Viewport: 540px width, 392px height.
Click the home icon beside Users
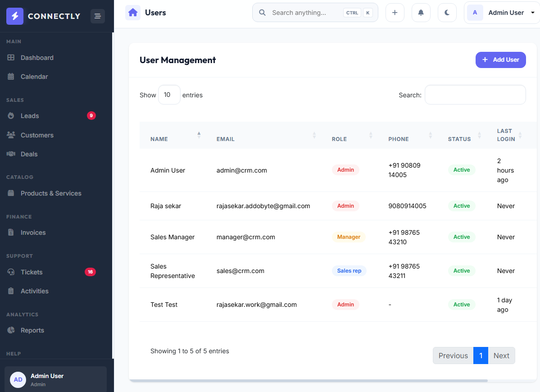click(x=132, y=13)
